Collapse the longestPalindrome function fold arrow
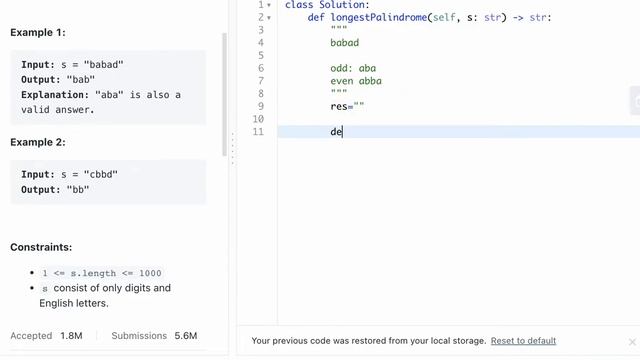 pyautogui.click(x=269, y=18)
